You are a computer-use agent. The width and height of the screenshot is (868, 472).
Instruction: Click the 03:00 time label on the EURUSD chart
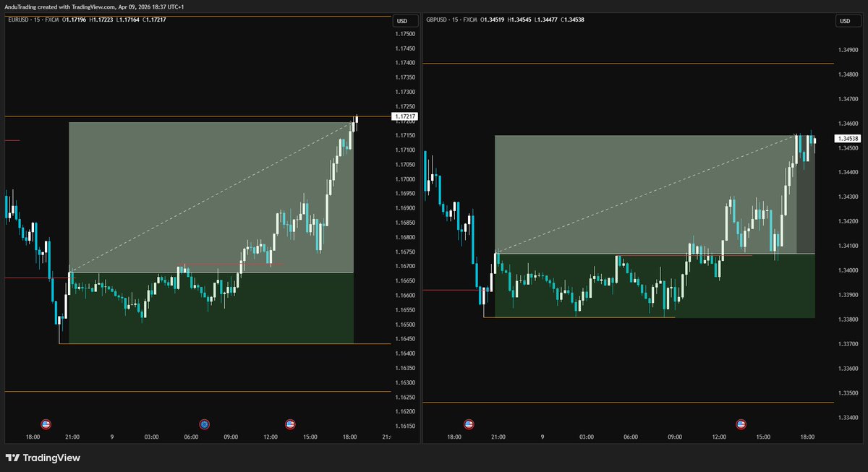point(151,437)
